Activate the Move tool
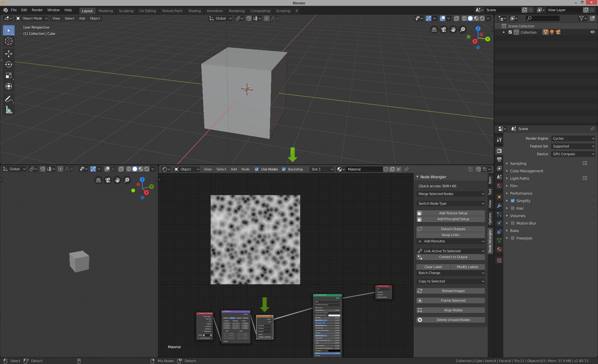 [x=9, y=54]
